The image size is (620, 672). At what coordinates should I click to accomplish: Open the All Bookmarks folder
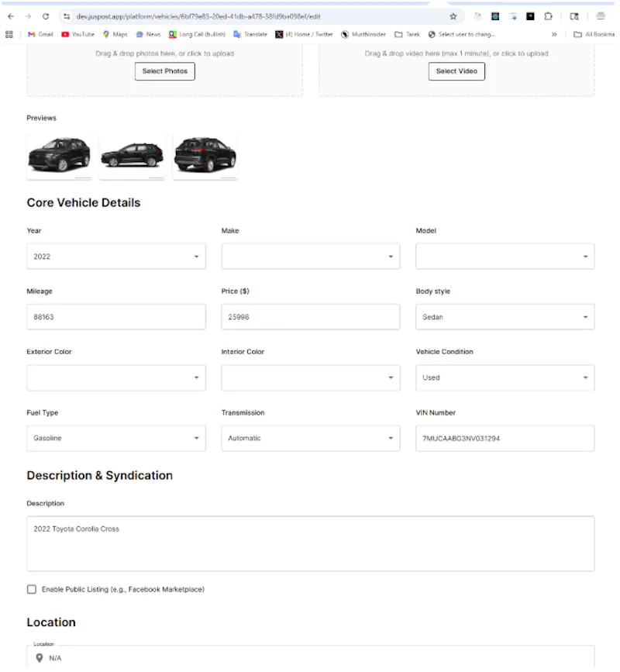point(594,34)
